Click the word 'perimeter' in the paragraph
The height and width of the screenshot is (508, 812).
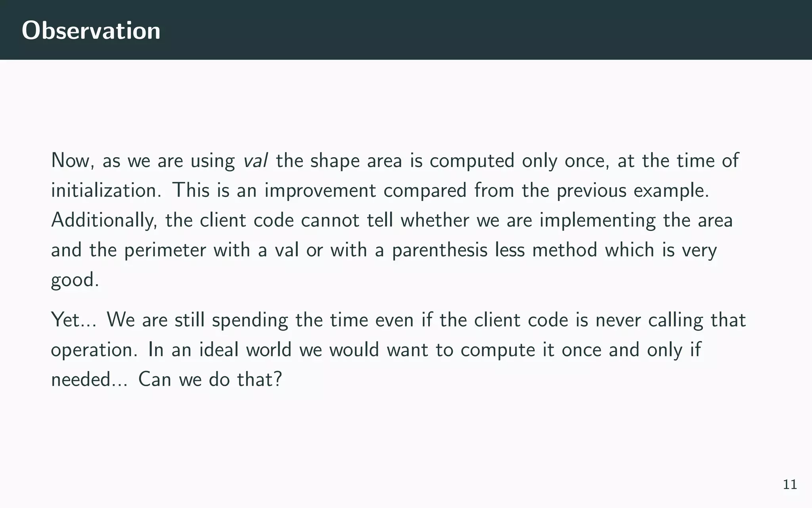pyautogui.click(x=165, y=250)
